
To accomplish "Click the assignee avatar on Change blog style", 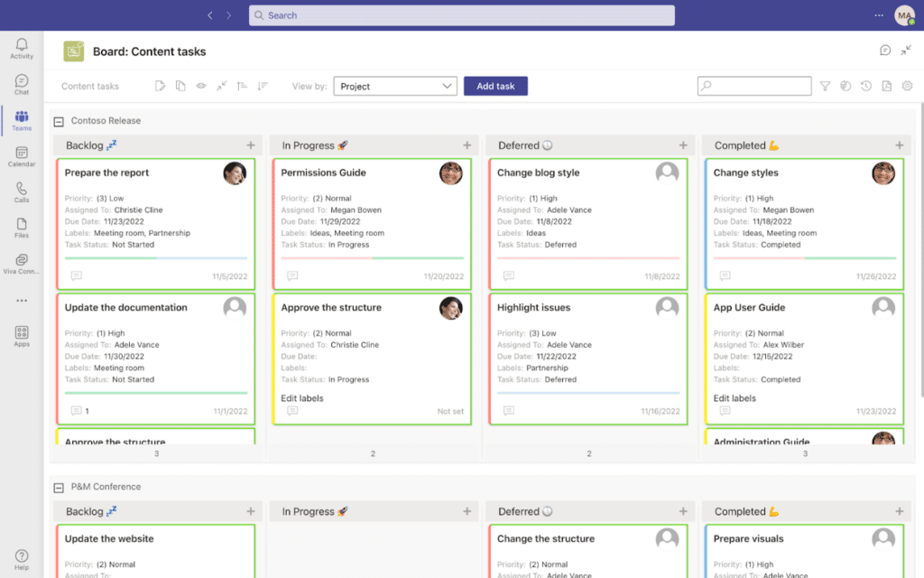I will pyautogui.click(x=667, y=172).
